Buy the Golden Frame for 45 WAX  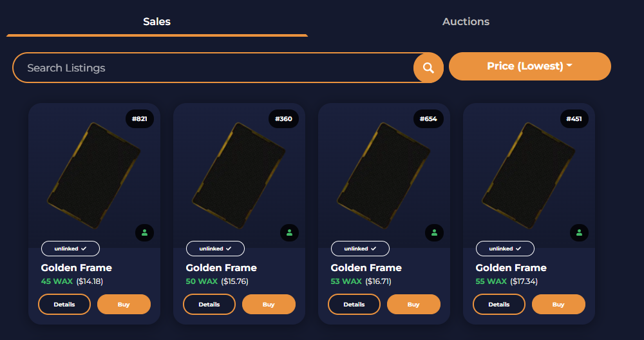click(x=124, y=305)
